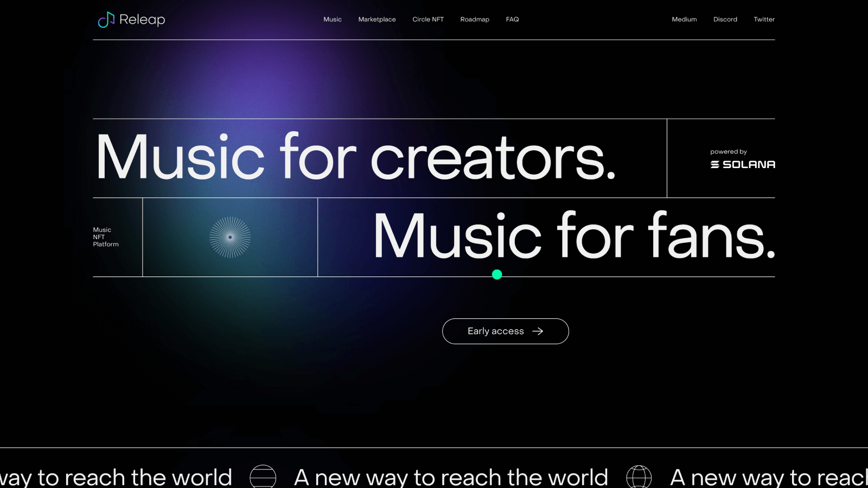The height and width of the screenshot is (488, 868).
Task: Click the powered by text label
Action: 729,152
